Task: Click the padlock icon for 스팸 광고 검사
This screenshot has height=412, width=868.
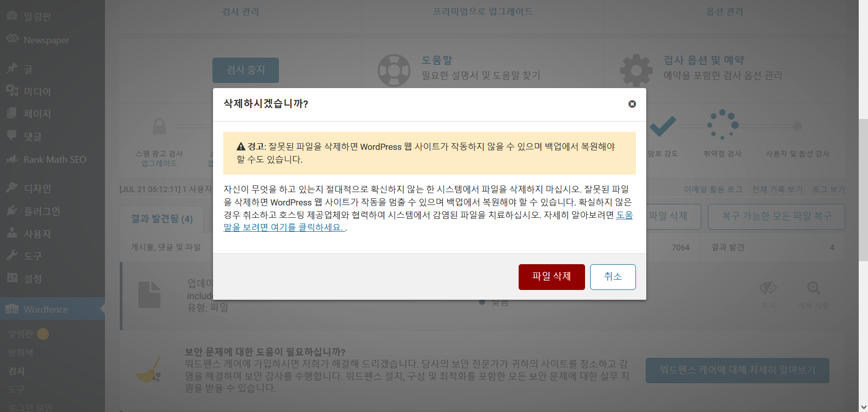Action: point(160,126)
